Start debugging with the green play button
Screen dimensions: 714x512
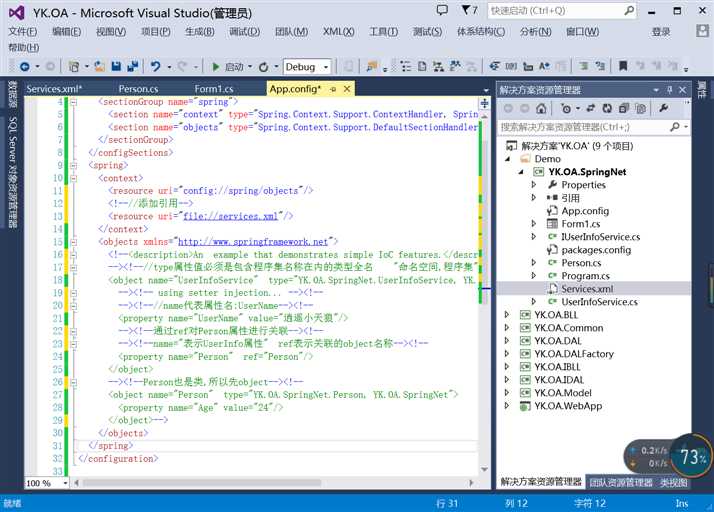(x=215, y=67)
